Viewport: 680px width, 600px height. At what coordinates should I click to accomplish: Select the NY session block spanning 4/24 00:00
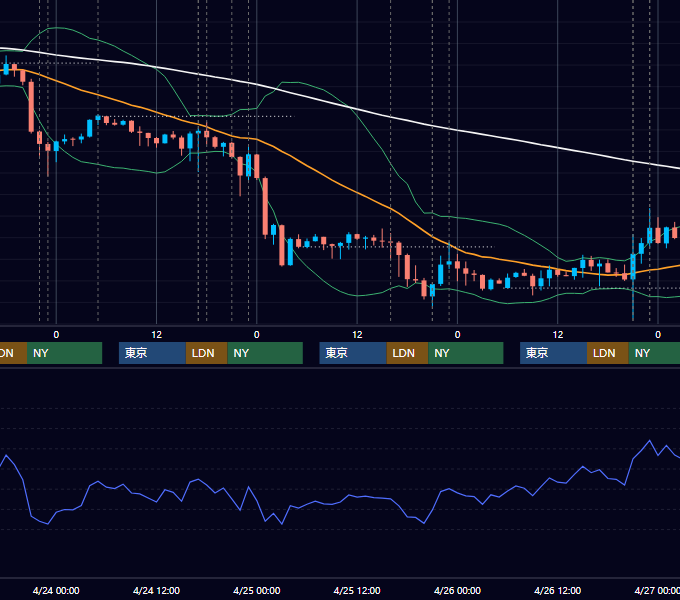pos(64,353)
